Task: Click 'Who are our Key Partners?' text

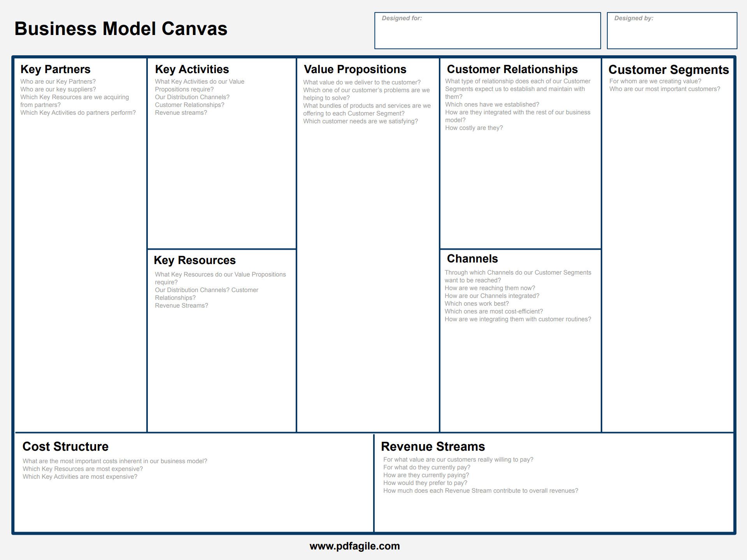Action: (x=58, y=82)
